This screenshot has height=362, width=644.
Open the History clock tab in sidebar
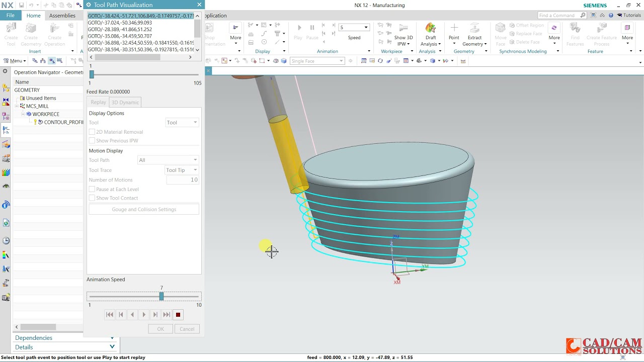pyautogui.click(x=6, y=240)
